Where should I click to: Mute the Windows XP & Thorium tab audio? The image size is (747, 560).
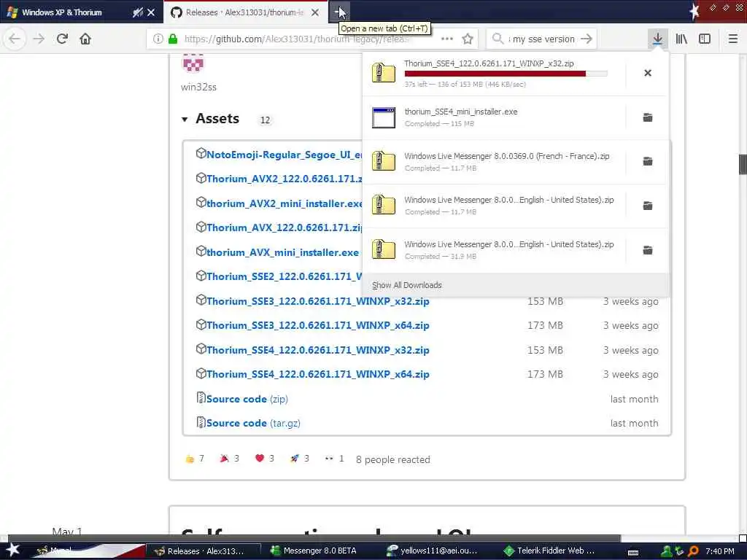coord(138,12)
